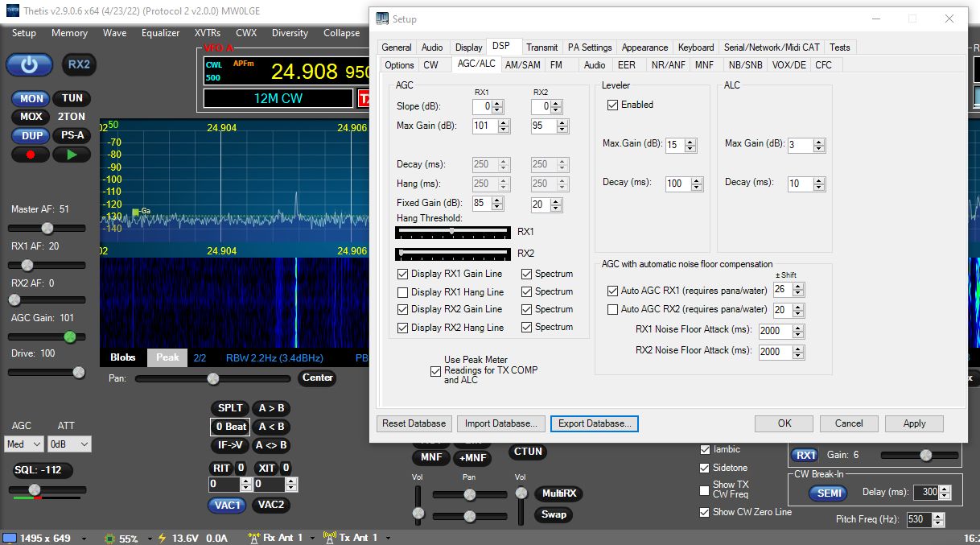Disable the Leveler Enabled checkbox
This screenshot has height=545, width=980.
click(x=613, y=105)
